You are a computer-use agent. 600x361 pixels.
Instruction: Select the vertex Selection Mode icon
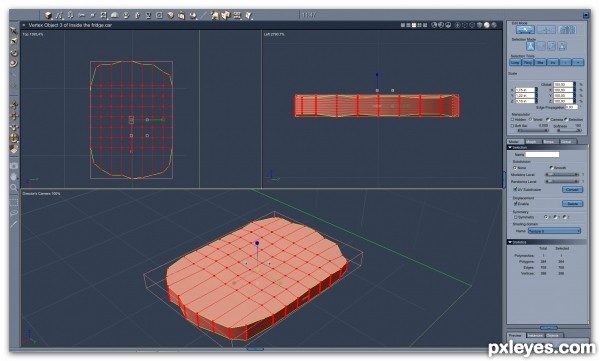[x=530, y=46]
